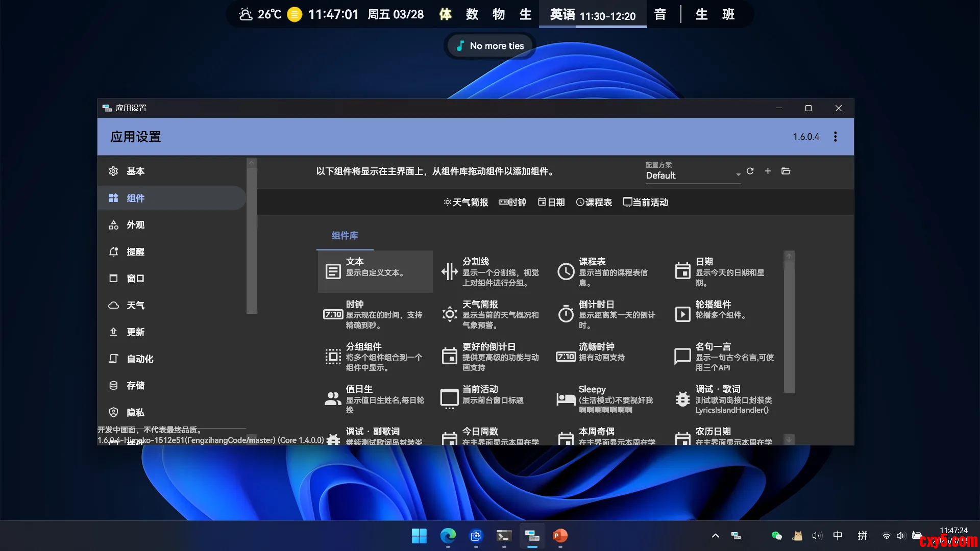Select the Sleepy component card
The height and width of the screenshot is (551, 980).
[x=607, y=398]
